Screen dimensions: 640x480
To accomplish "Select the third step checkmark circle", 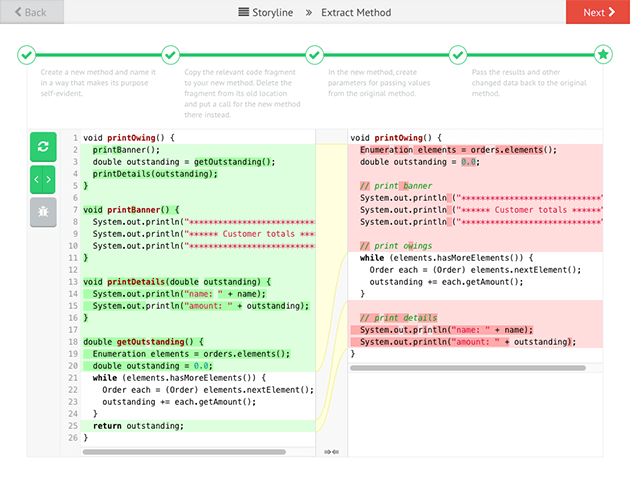I will pyautogui.click(x=315, y=54).
